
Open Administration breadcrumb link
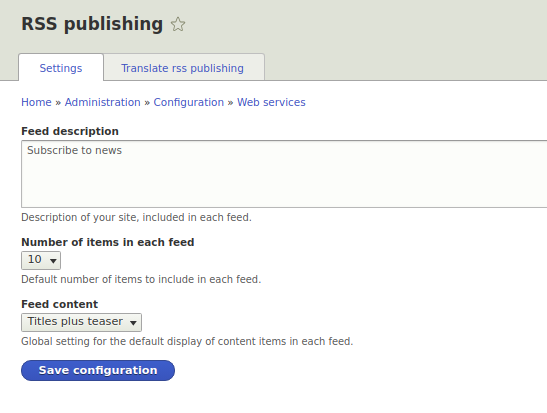[103, 102]
